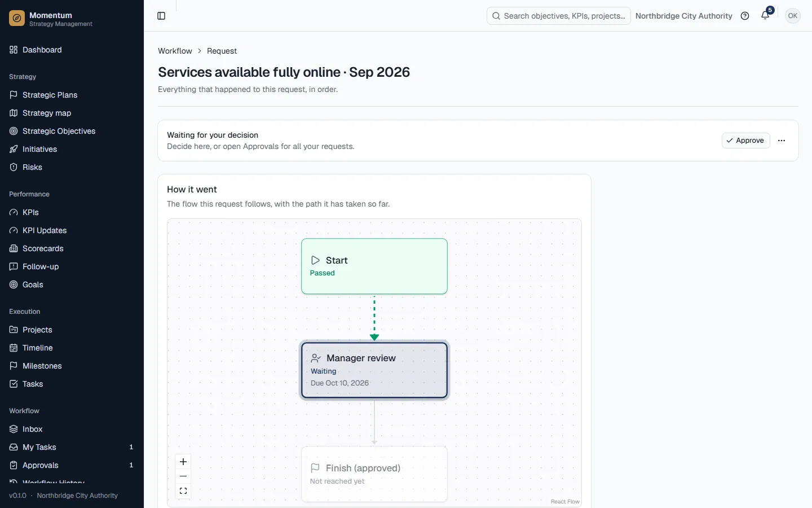
Task: Click the help question mark icon
Action: click(x=745, y=16)
